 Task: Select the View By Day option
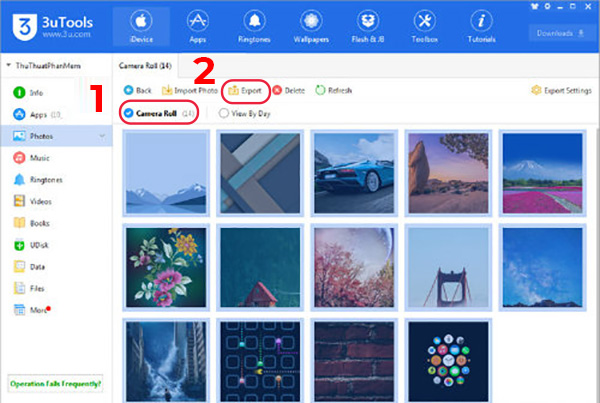[x=224, y=113]
